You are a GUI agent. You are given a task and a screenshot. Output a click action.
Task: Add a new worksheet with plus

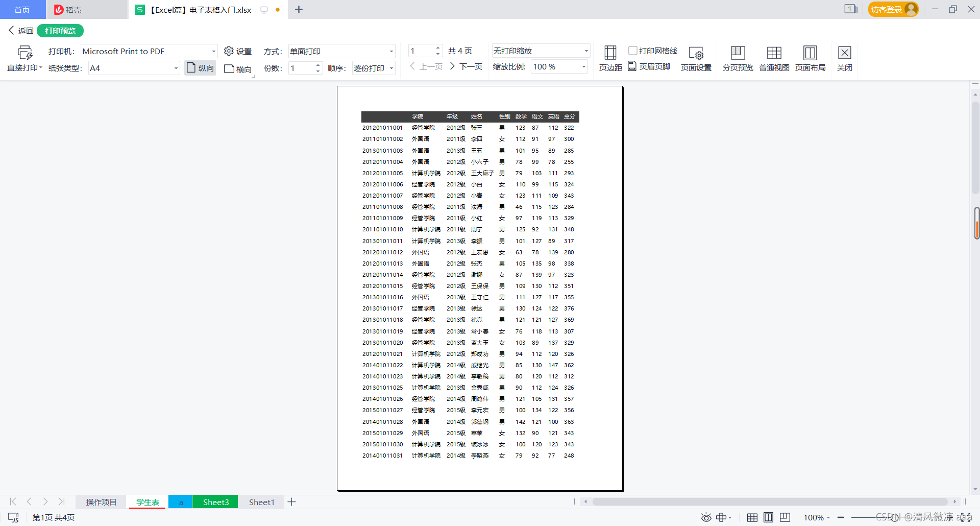(292, 502)
